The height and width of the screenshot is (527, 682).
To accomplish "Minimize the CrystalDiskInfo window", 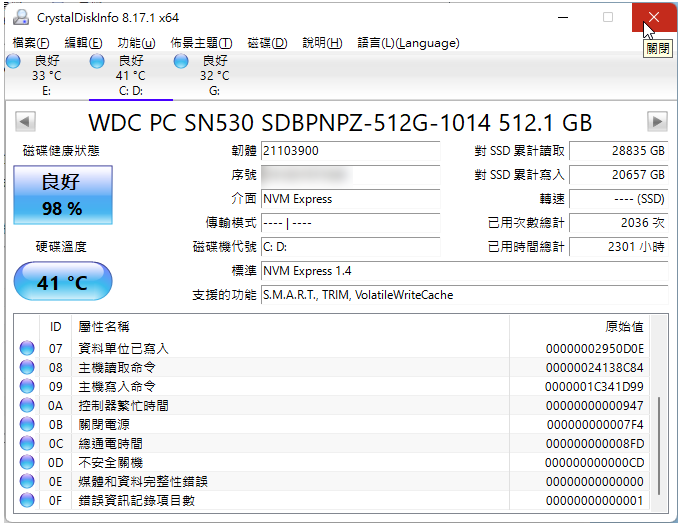I will click(x=563, y=17).
